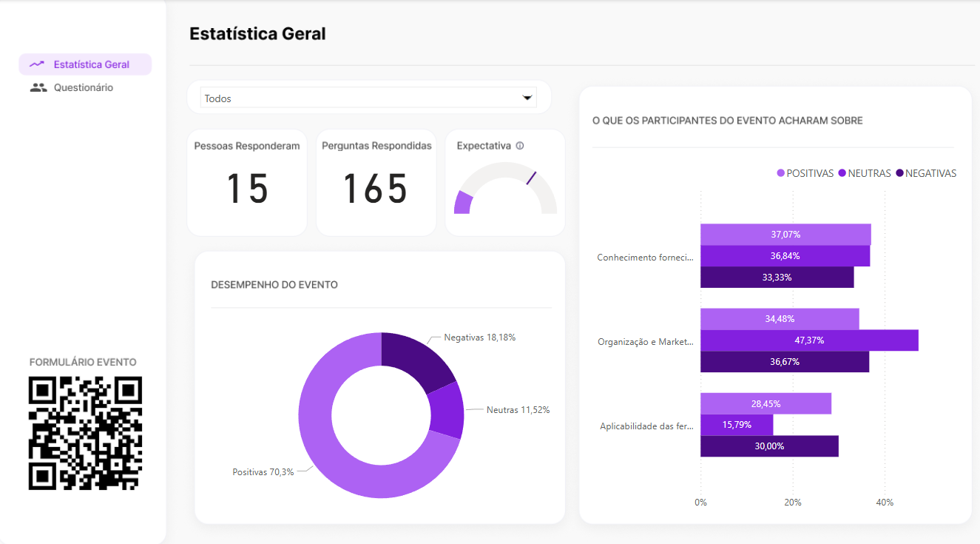Click the NEGATIVAS legend circle marker
The image size is (980, 544).
900,173
